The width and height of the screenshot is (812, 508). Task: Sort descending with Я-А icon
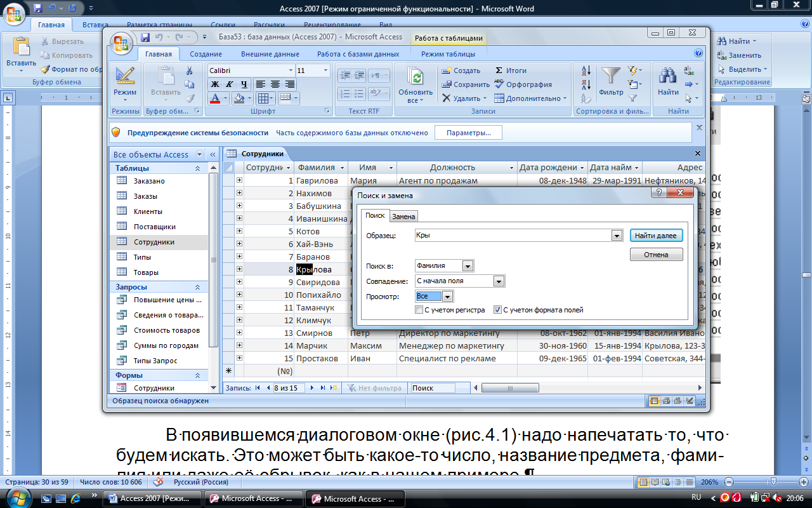click(x=586, y=84)
